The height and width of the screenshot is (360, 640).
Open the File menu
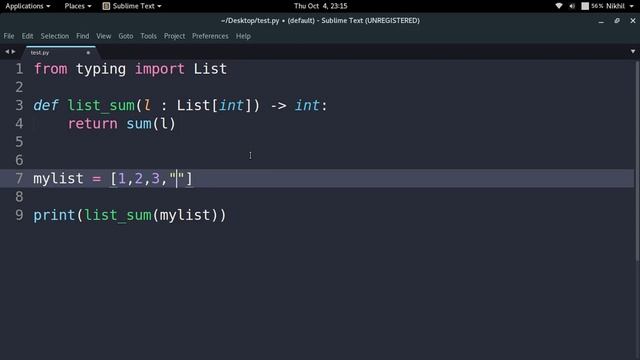point(9,36)
